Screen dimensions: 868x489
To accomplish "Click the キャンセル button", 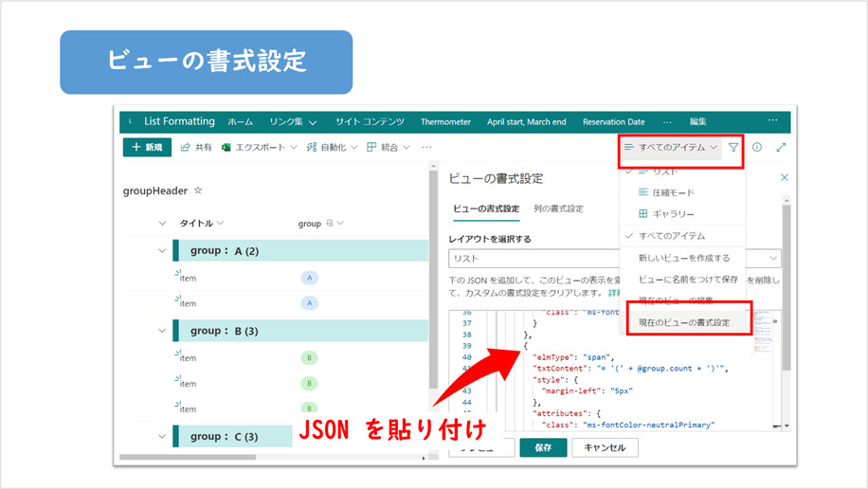I will 605,447.
